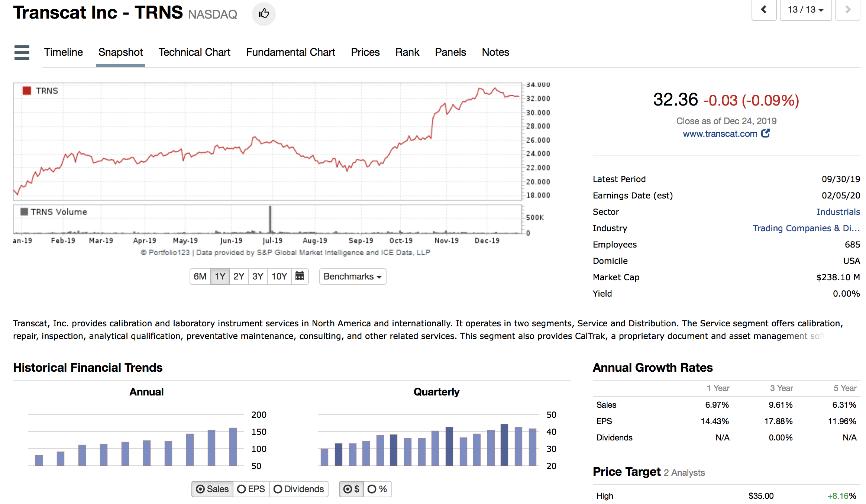This screenshot has height=504, width=866.
Task: Open the Technical Chart tab
Action: tap(194, 52)
